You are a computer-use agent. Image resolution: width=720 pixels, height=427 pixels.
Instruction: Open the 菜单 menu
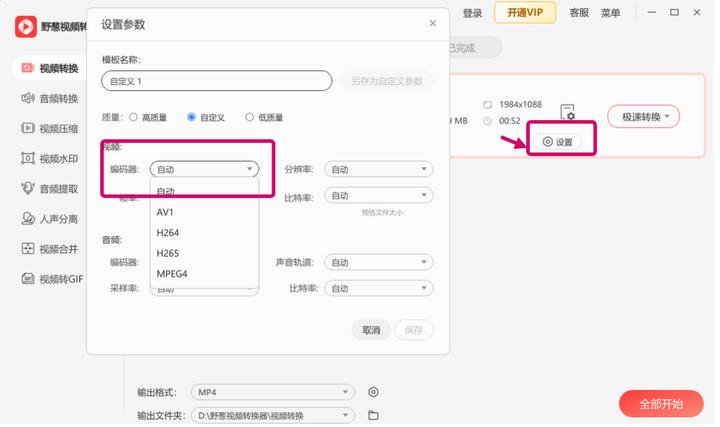tap(611, 13)
